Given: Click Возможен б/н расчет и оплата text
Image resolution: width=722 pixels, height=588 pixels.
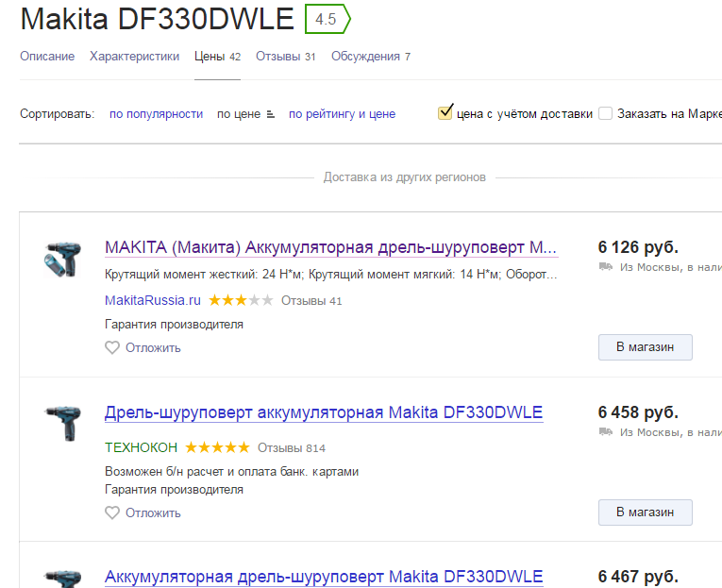Looking at the screenshot, I should [231, 472].
